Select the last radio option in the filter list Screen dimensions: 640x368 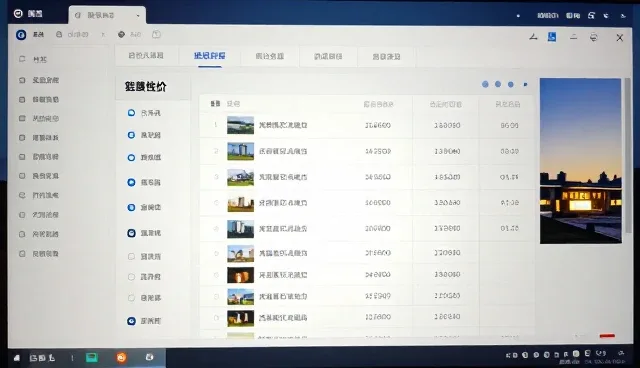(131, 321)
